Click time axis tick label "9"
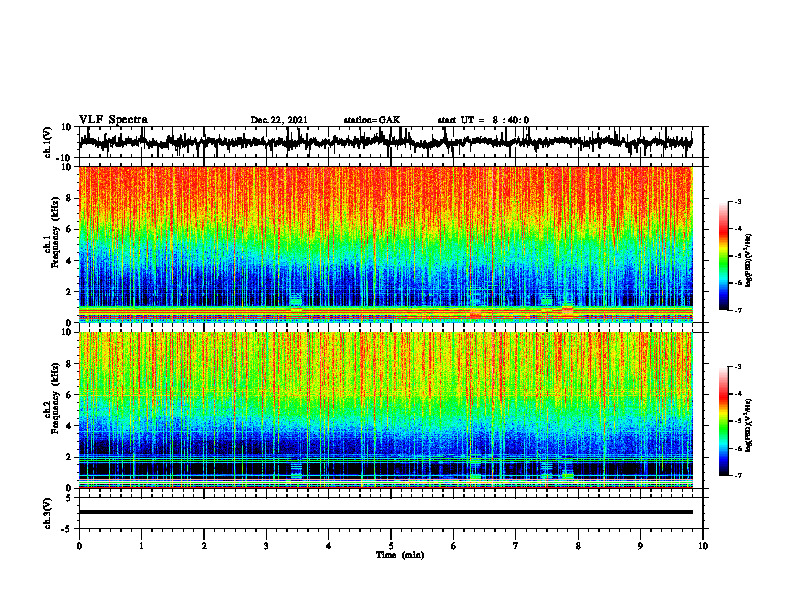The width and height of the screenshot is (792, 612). tap(640, 546)
